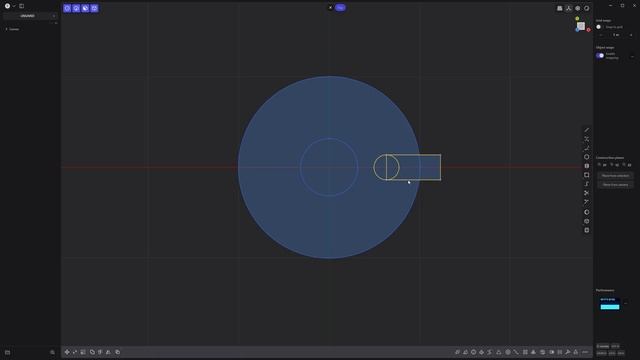Screen dimensions: 640x360
Task: Click the fourth viewport display icon at top right
Action: tap(587, 8)
